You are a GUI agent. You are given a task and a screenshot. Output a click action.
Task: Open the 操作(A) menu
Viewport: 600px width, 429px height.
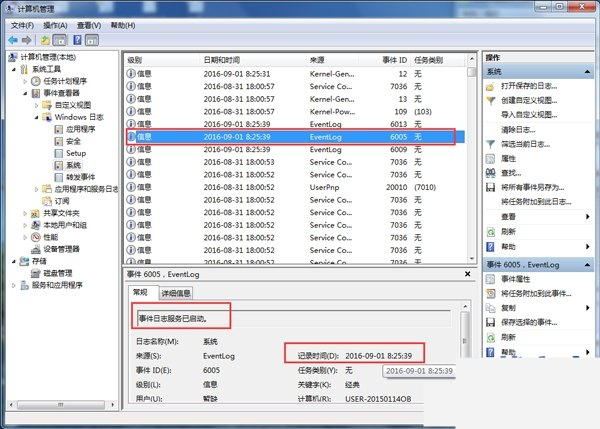tap(55, 25)
